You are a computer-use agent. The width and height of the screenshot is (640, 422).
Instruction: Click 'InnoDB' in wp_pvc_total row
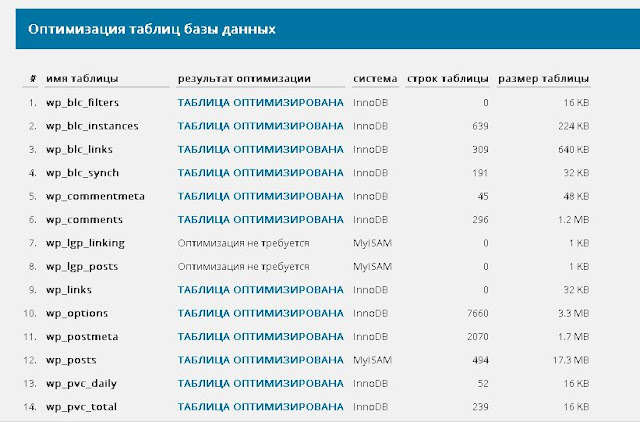click(371, 407)
